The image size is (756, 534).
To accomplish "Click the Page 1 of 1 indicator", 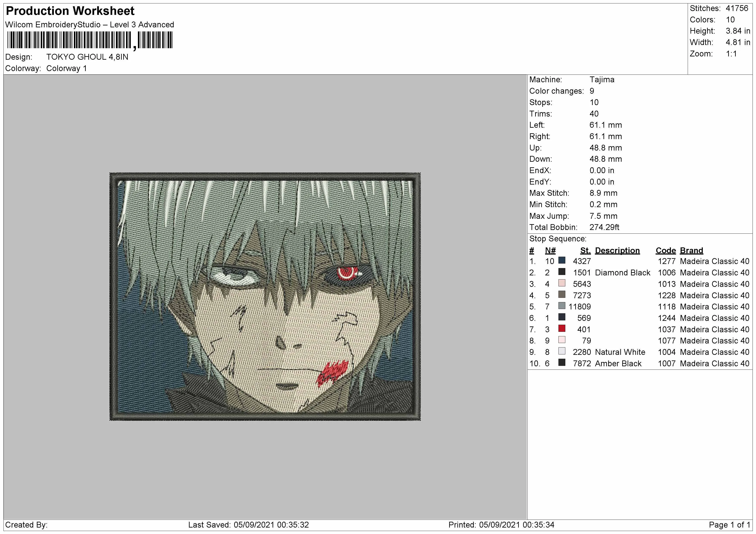I will [729, 525].
